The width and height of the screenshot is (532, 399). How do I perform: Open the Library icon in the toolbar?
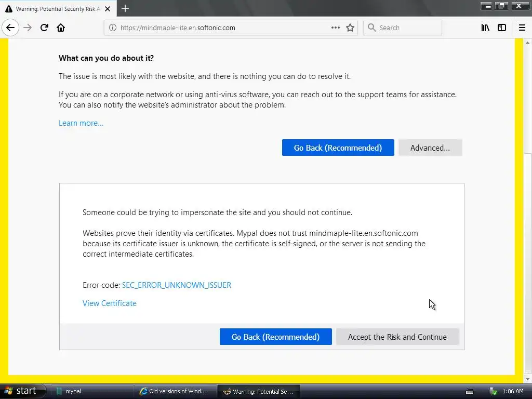click(x=485, y=28)
